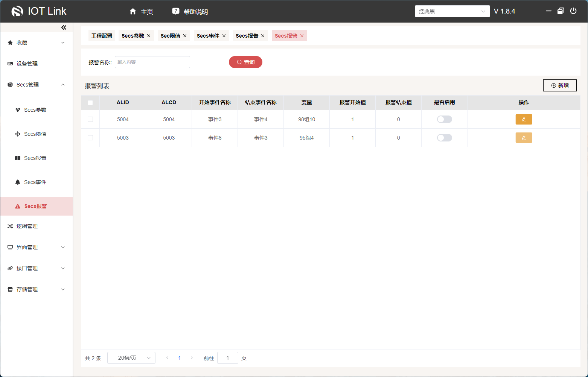588x377 pixels.
Task: Open the 经典黑 theme dropdown
Action: click(452, 11)
